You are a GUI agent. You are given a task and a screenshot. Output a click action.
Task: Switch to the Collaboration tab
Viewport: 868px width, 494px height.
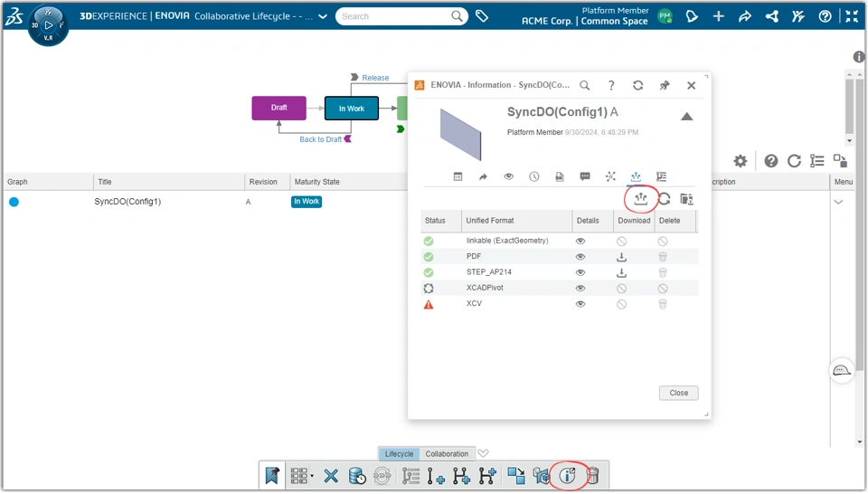pos(447,454)
